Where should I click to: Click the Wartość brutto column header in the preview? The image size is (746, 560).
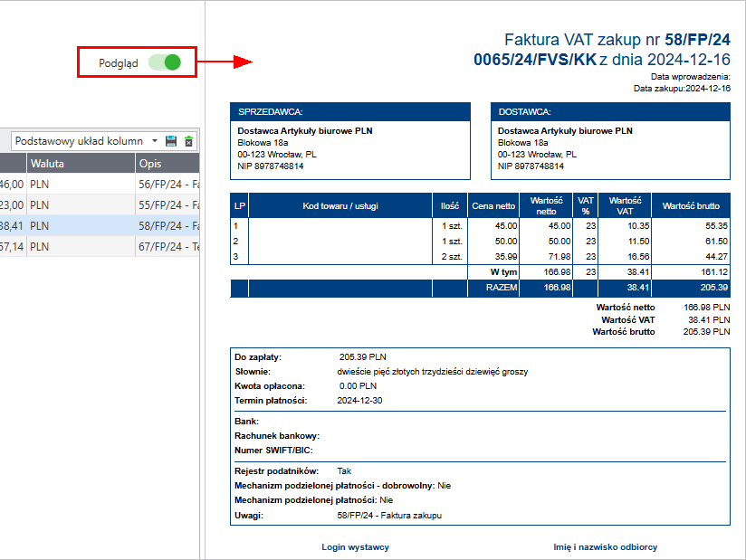coord(690,206)
